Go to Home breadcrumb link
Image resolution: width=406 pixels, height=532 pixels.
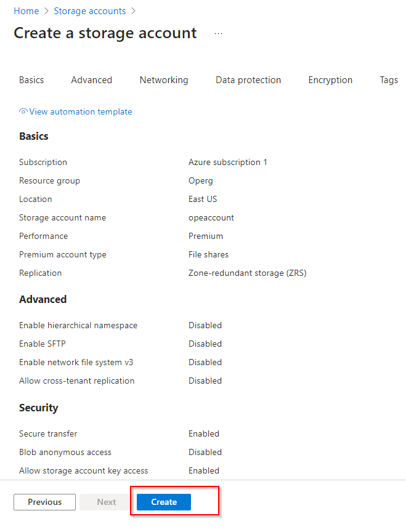(26, 11)
